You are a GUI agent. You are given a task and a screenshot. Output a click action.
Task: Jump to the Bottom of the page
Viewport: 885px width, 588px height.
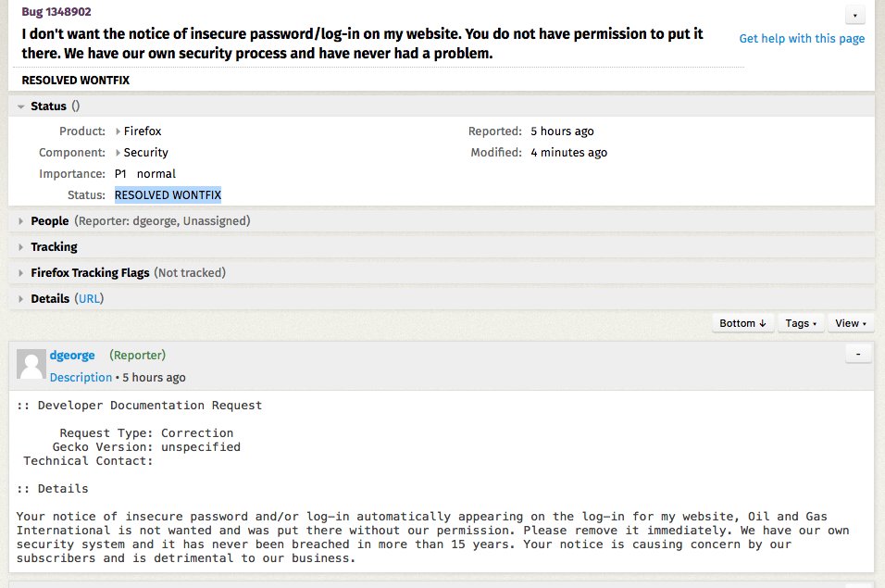742,323
